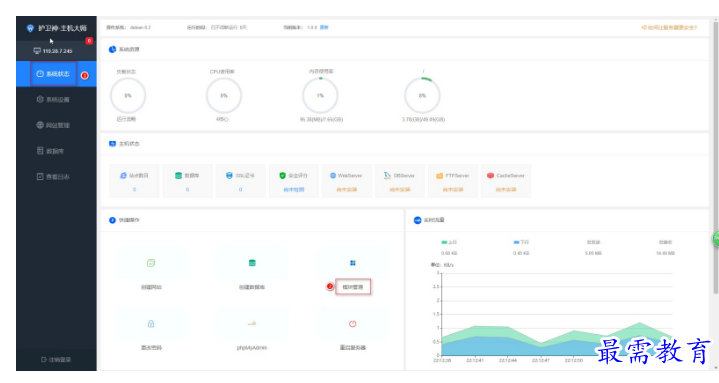Toggle the blue 下行 legend in traffic chart
Viewport: 719px width, 383px height.
click(521, 242)
